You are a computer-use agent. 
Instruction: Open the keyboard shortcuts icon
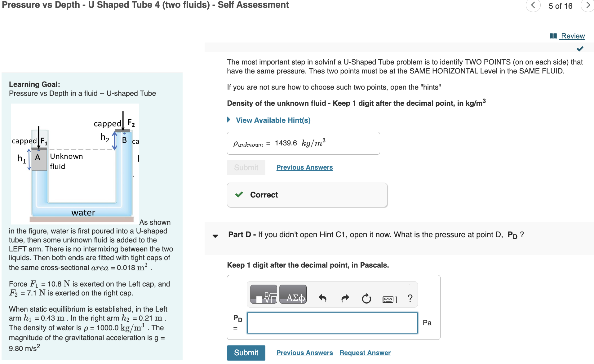[x=388, y=298]
